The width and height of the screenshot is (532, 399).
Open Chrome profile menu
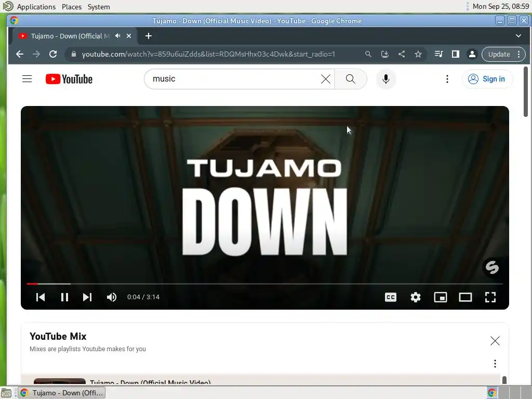472,54
